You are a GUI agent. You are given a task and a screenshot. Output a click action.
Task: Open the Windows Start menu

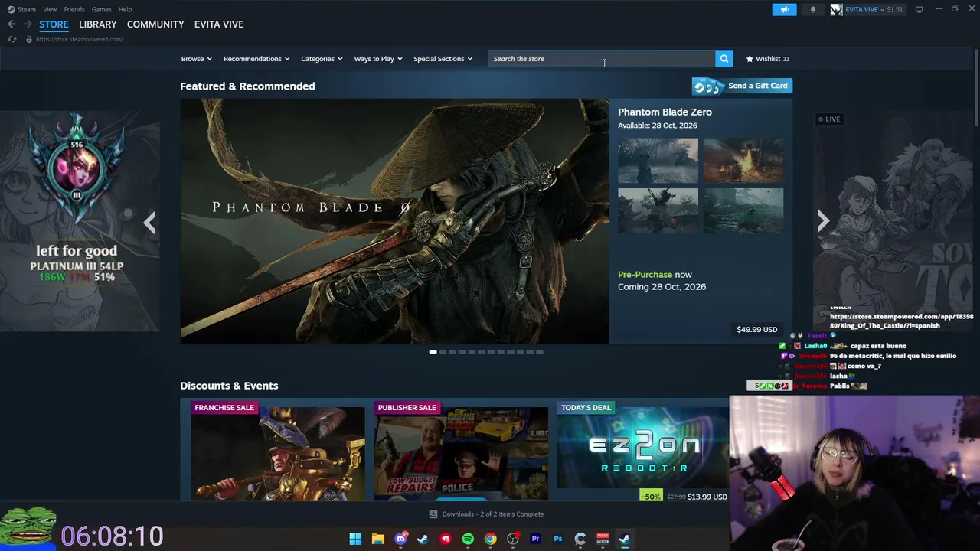tap(355, 539)
